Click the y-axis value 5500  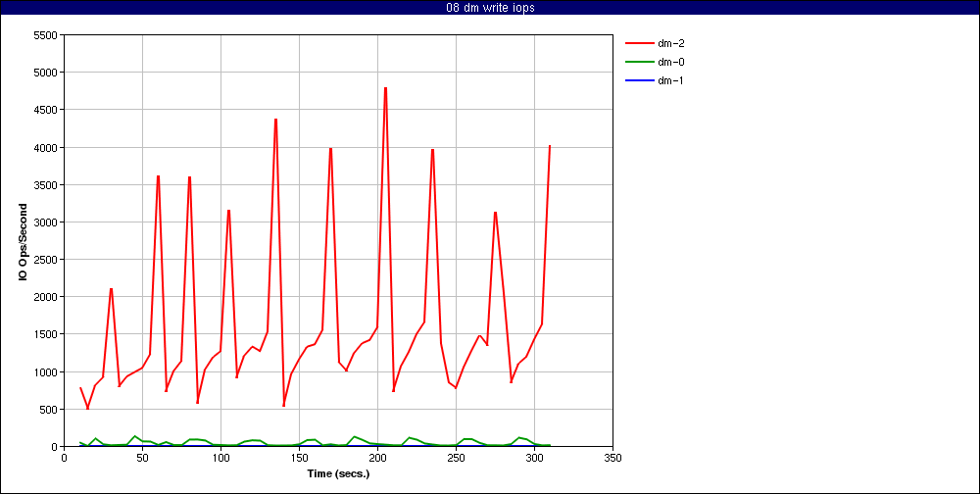(45, 35)
